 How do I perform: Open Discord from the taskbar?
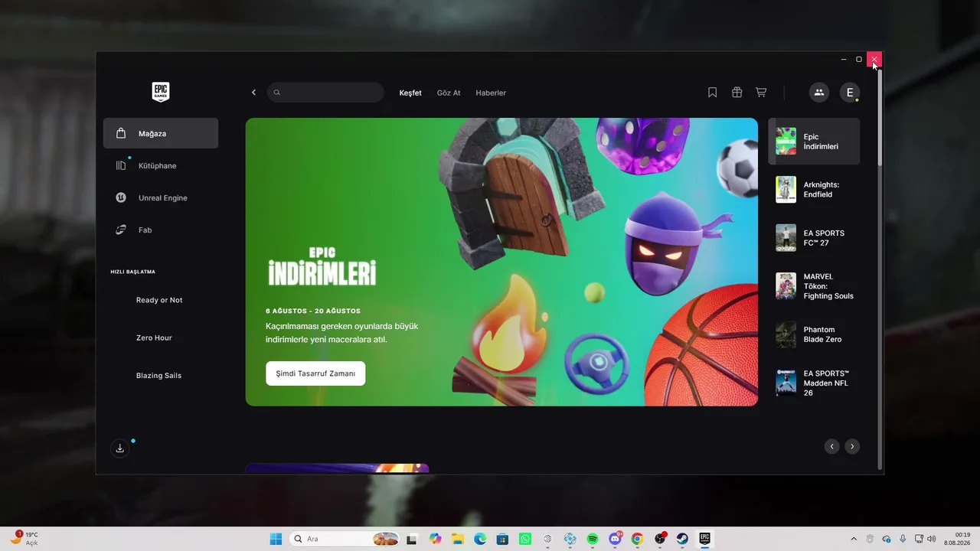(x=615, y=539)
